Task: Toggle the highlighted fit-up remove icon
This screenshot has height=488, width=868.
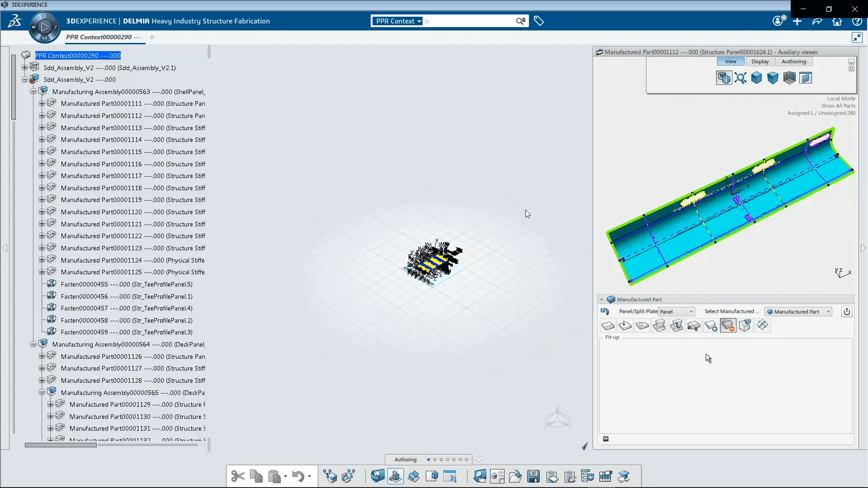Action: (728, 325)
